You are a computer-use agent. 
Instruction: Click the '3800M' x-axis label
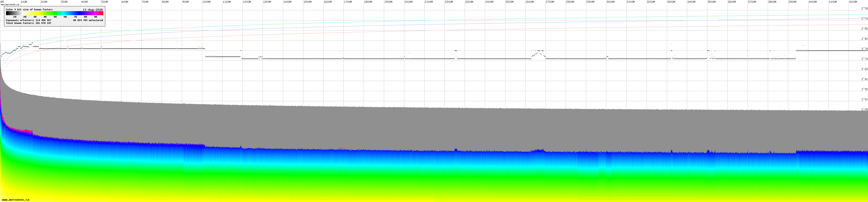773,2
